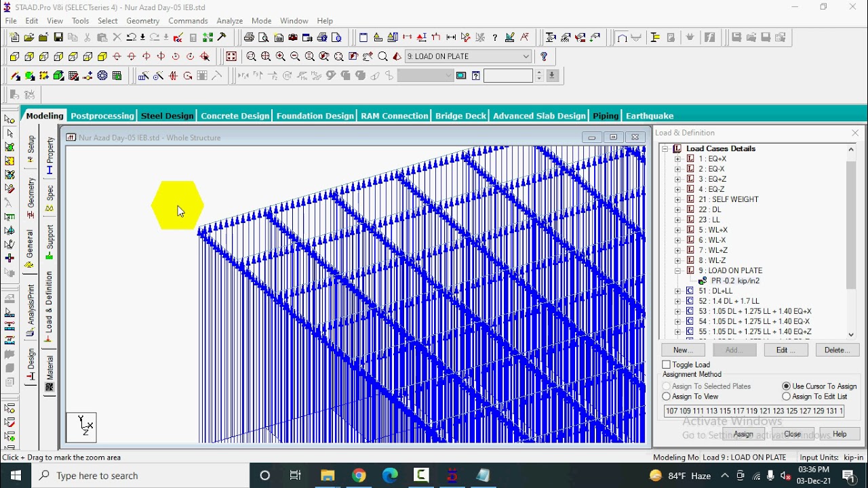The height and width of the screenshot is (488, 868).
Task: Click the New Structure file icon
Action: (x=14, y=38)
